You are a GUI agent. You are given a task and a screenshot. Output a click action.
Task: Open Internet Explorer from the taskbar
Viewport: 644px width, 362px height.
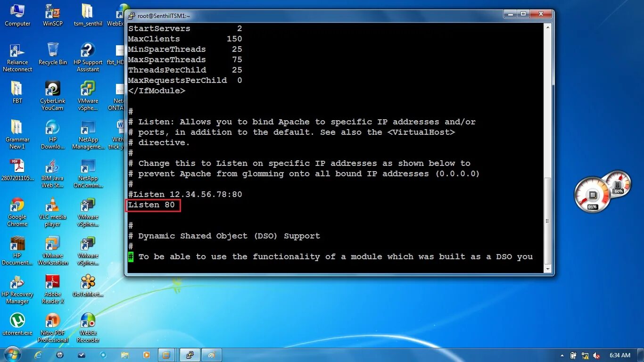38,355
